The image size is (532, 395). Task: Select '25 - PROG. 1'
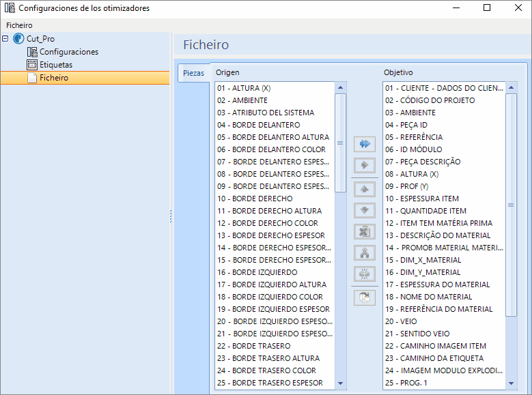coord(444,383)
